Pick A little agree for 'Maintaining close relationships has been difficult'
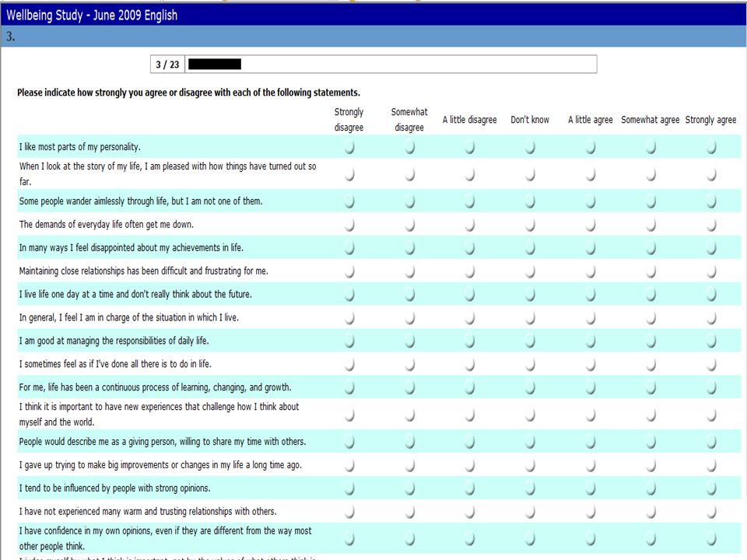 (591, 271)
